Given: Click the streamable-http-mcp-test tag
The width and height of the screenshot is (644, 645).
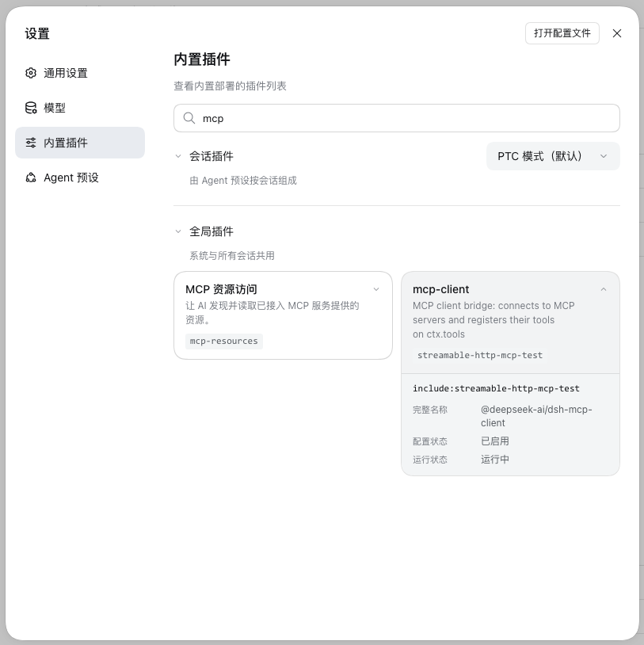Looking at the screenshot, I should coord(480,355).
